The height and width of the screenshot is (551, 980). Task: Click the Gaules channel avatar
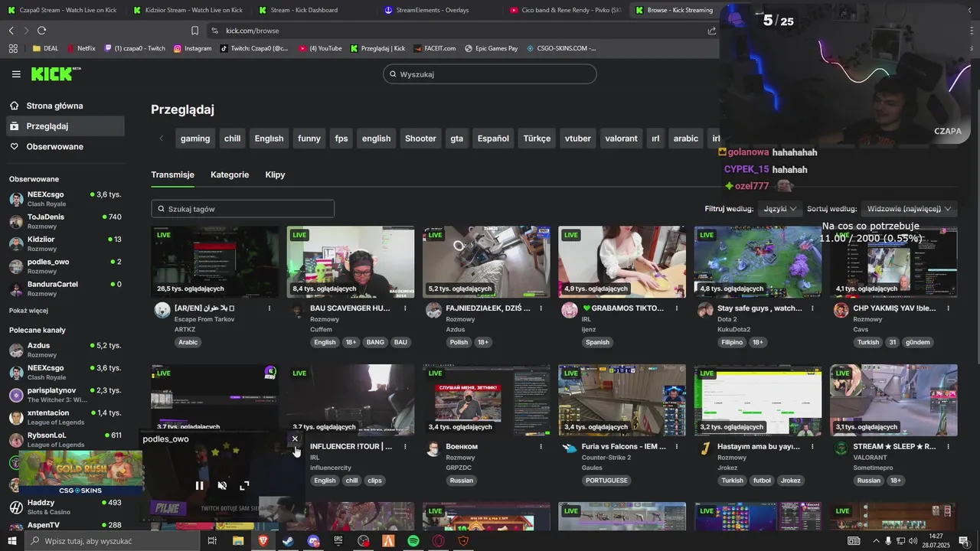tap(570, 448)
